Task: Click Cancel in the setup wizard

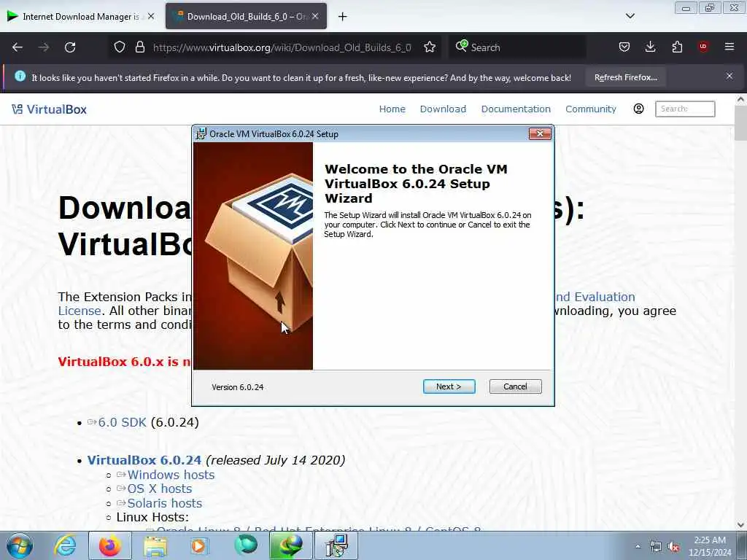Action: pos(516,386)
